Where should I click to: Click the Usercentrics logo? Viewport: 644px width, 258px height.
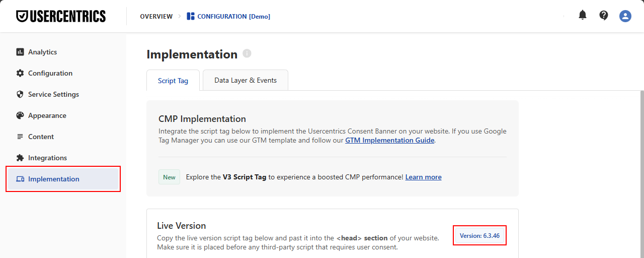(x=61, y=16)
